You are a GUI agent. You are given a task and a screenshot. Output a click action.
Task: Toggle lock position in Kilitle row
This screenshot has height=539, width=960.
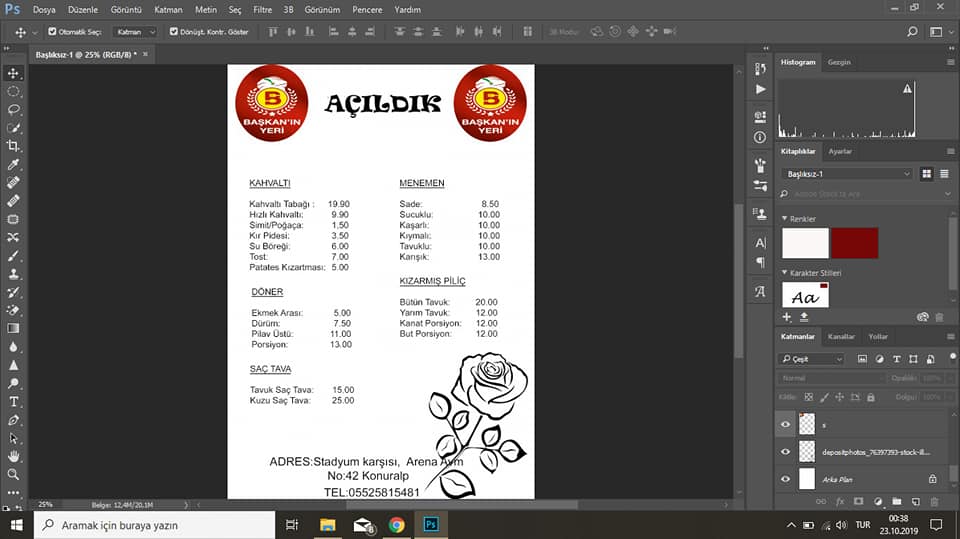pos(839,397)
